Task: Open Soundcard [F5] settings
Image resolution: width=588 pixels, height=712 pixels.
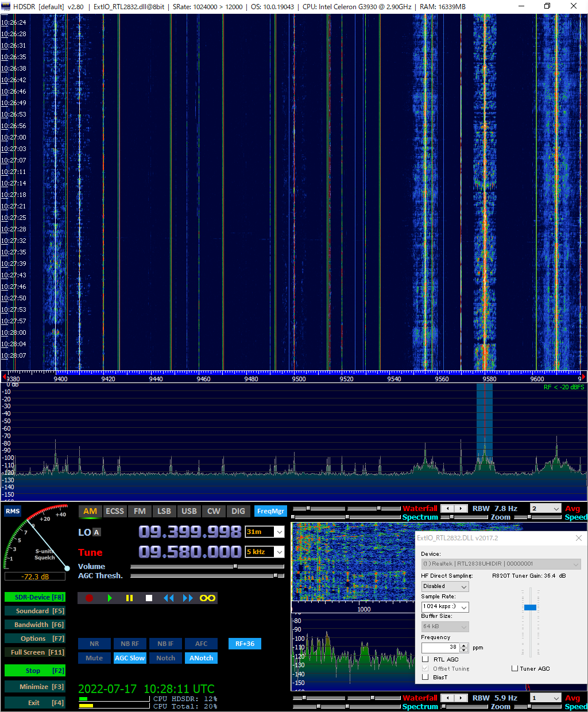Action: click(x=35, y=611)
